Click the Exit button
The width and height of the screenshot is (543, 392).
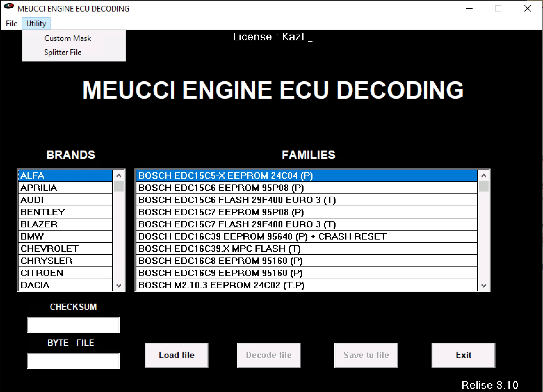(x=463, y=355)
